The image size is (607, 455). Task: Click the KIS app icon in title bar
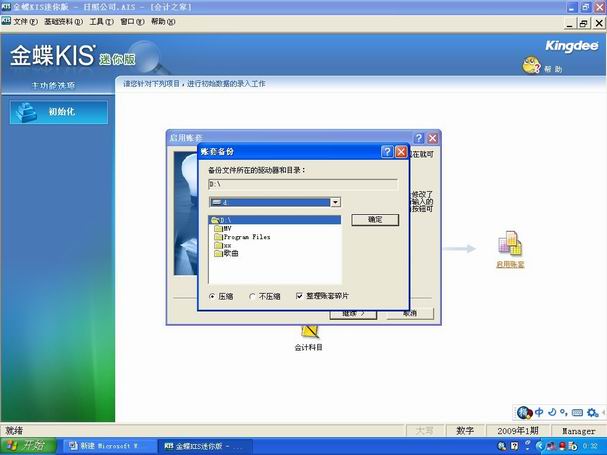pyautogui.click(x=6, y=7)
